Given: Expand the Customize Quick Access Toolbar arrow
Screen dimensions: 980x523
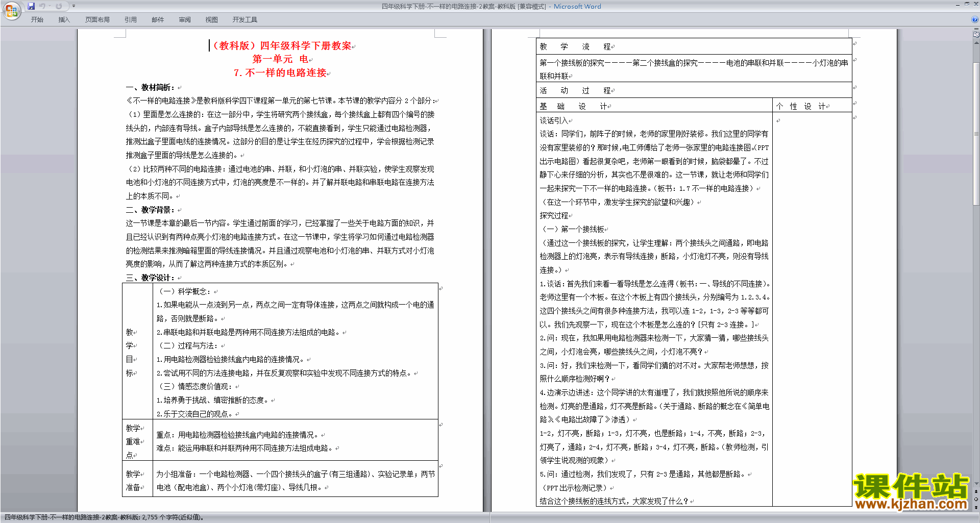Looking at the screenshot, I should pos(73,6).
